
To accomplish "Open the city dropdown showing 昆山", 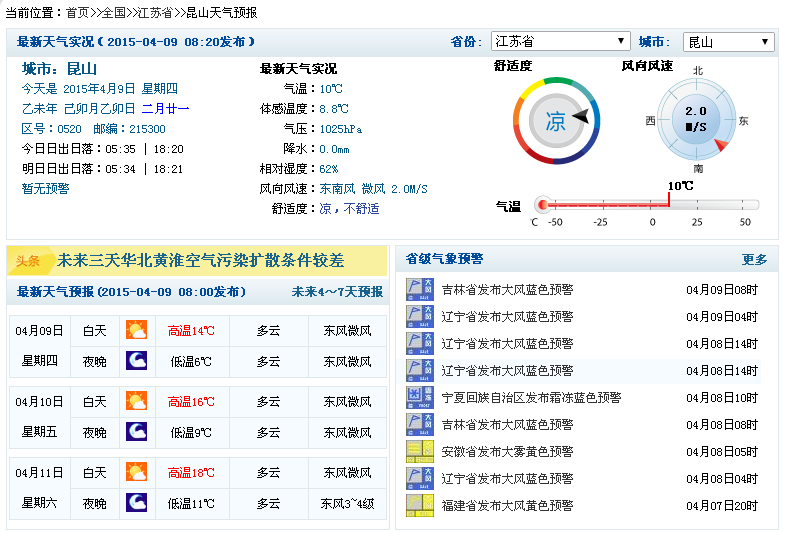I will click(x=728, y=42).
